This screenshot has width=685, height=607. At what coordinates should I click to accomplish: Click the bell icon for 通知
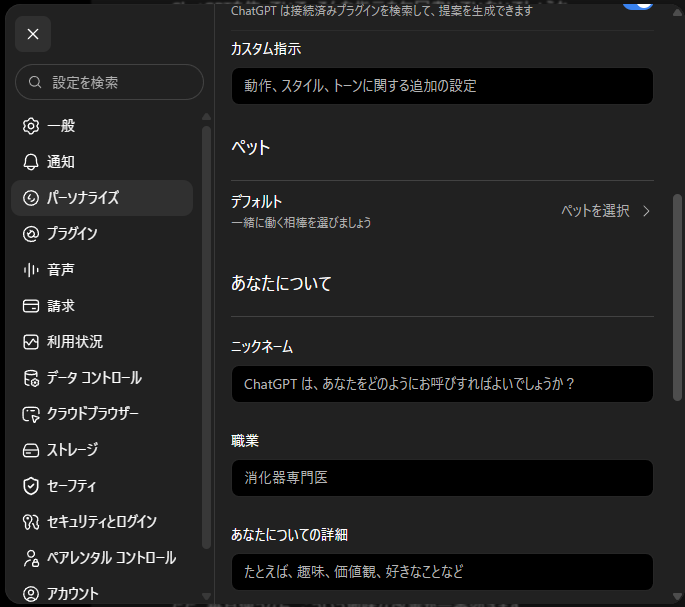pyautogui.click(x=31, y=162)
